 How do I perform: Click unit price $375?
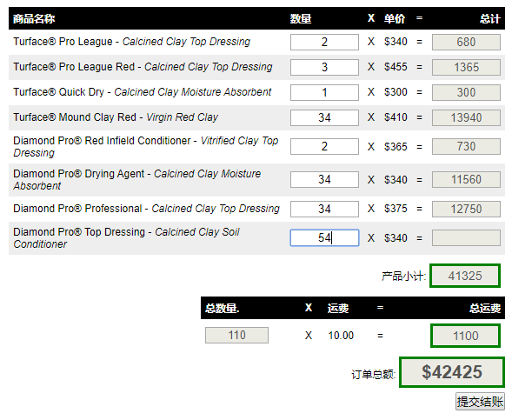point(396,209)
